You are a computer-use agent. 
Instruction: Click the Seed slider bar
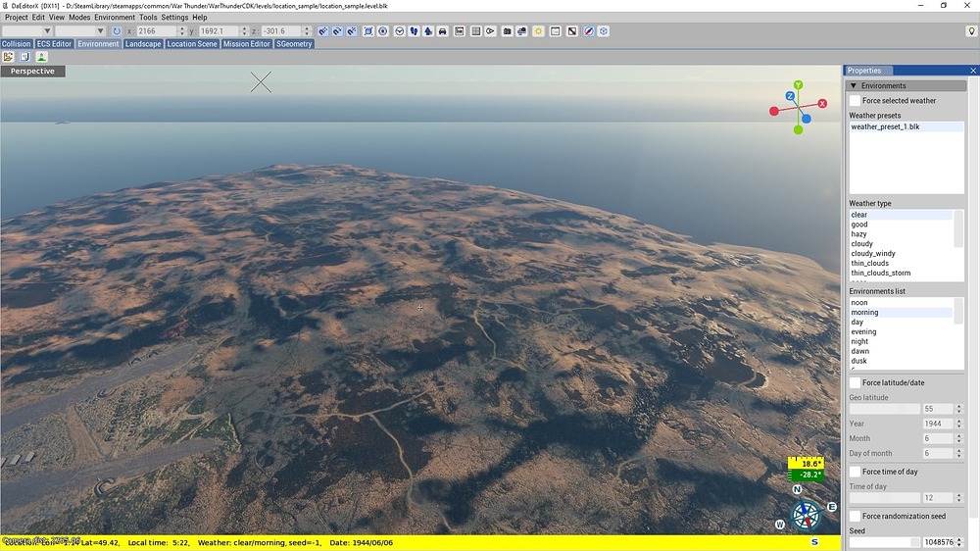[x=884, y=541]
